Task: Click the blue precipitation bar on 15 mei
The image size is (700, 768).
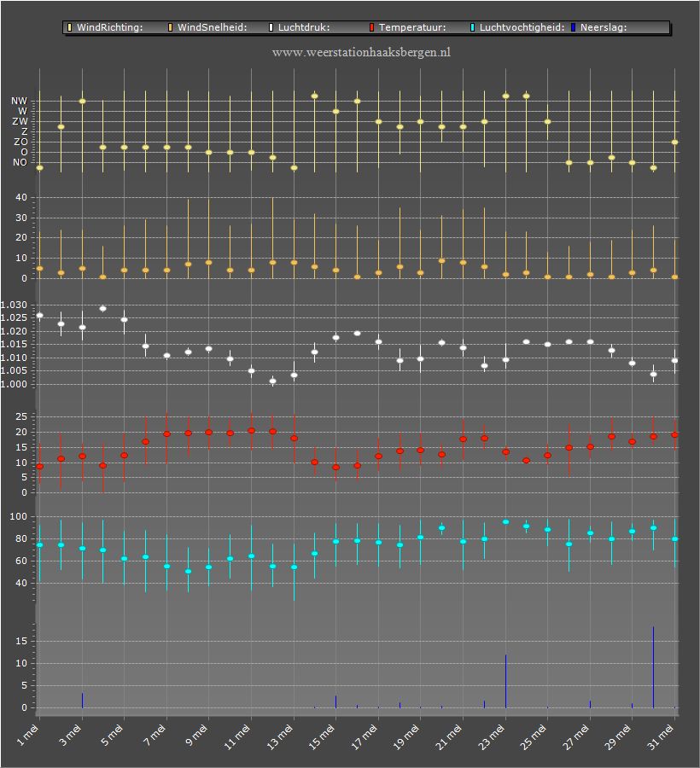Action: pyautogui.click(x=336, y=702)
